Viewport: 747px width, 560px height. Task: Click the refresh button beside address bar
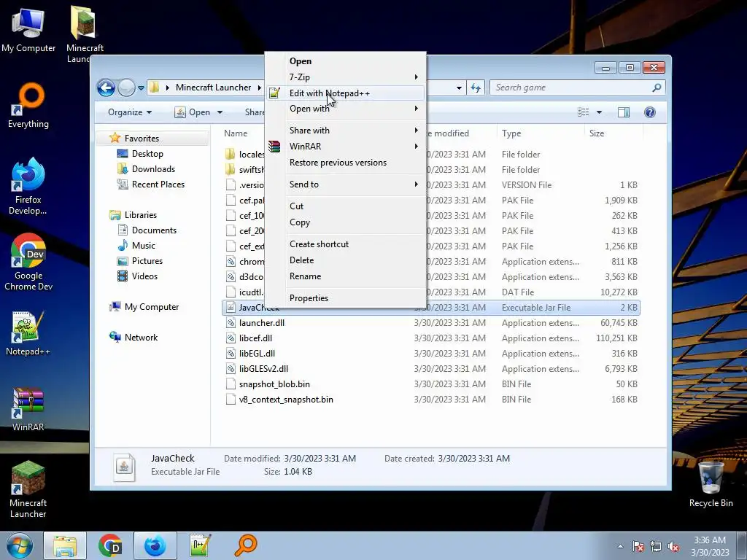pyautogui.click(x=476, y=87)
